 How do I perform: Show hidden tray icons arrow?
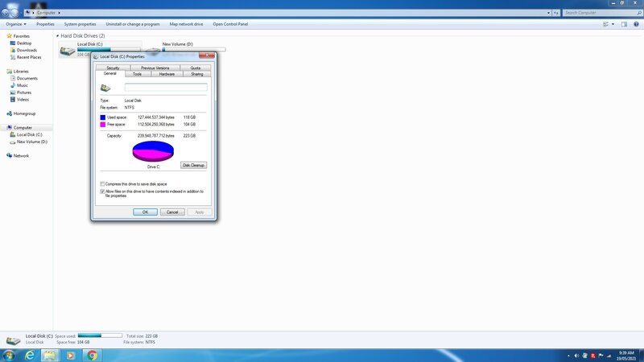tap(568, 356)
